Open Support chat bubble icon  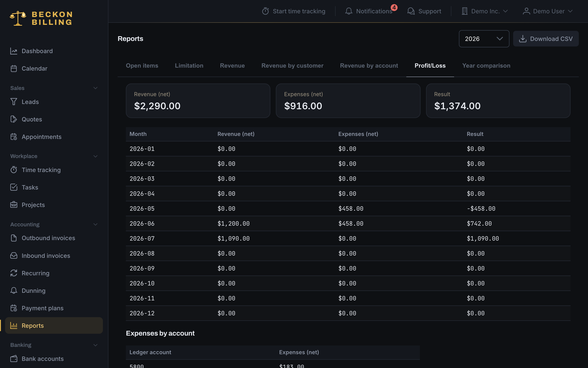[x=411, y=11]
